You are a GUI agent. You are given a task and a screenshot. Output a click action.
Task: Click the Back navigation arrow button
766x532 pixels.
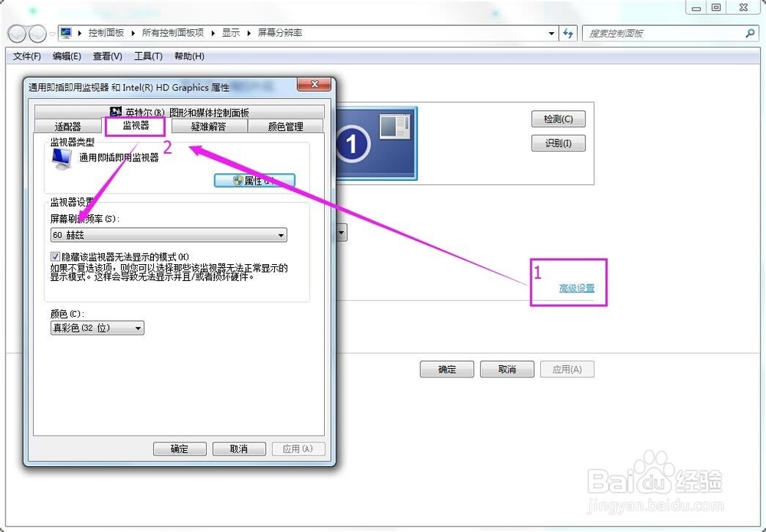pyautogui.click(x=17, y=33)
